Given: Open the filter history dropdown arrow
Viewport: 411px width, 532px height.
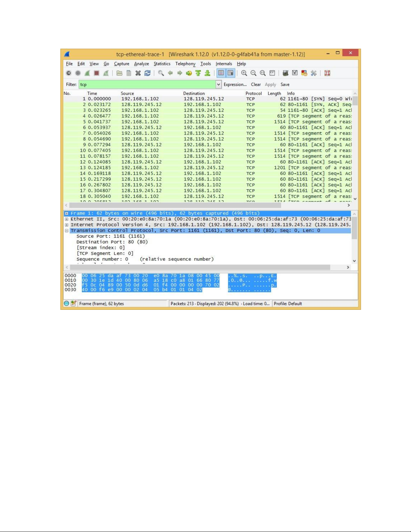Looking at the screenshot, I should pyautogui.click(x=218, y=85).
